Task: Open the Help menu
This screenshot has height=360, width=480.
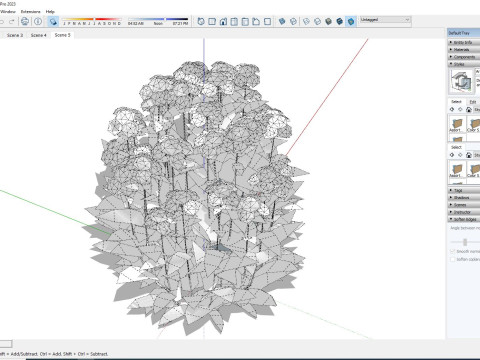Action: point(50,11)
